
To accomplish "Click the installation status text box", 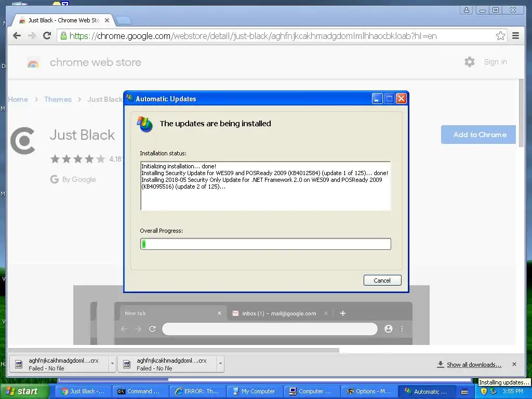I will coord(265,186).
